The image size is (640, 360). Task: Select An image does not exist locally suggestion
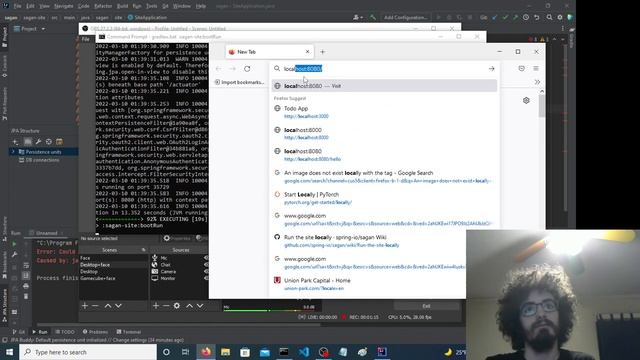384,176
